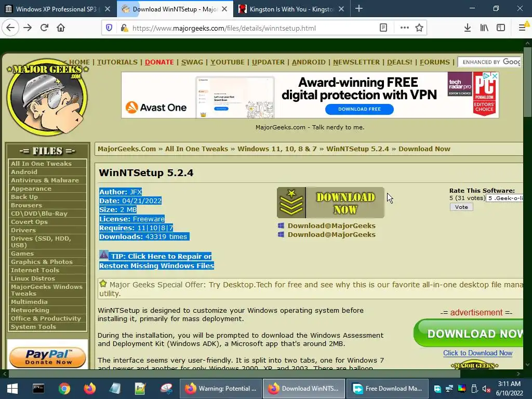Select Download WinNTSetup browser tab
Screen dimensions: 532x399
coord(175,9)
